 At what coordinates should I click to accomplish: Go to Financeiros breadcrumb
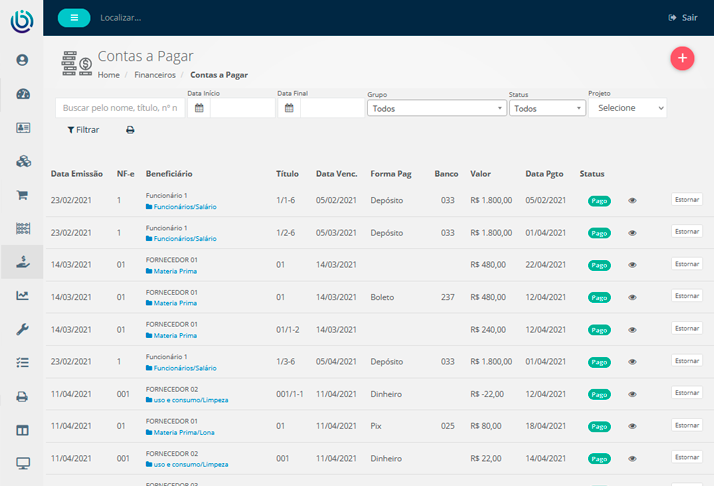pyautogui.click(x=155, y=75)
